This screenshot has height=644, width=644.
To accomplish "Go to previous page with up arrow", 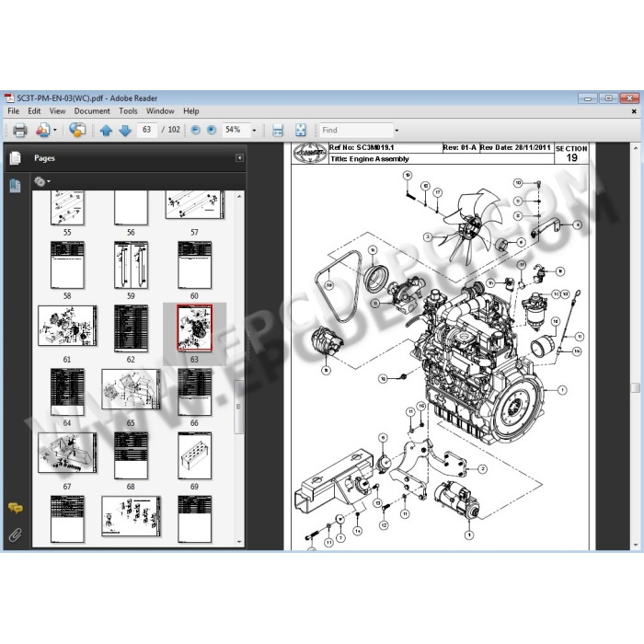I will [106, 131].
